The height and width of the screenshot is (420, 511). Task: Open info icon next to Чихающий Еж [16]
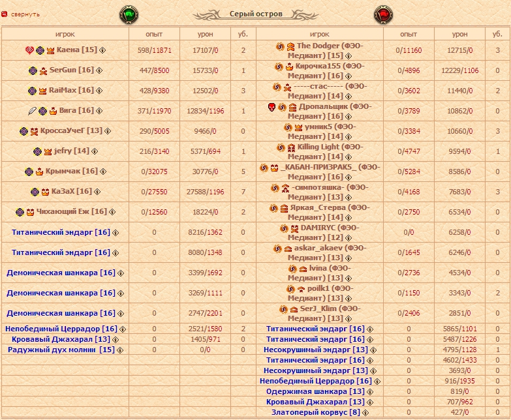pyautogui.click(x=112, y=212)
